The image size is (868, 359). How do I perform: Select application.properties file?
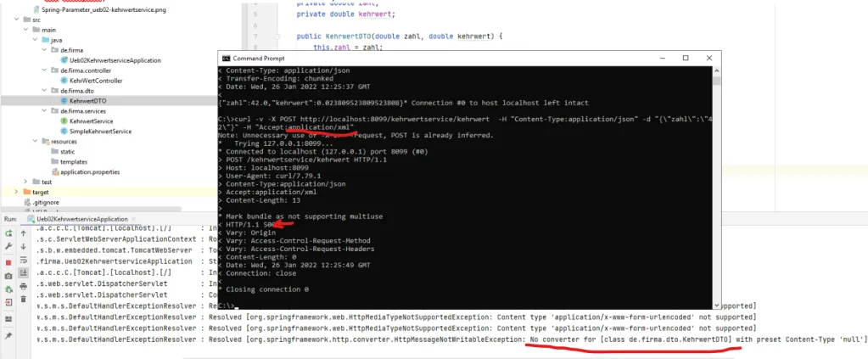click(90, 171)
